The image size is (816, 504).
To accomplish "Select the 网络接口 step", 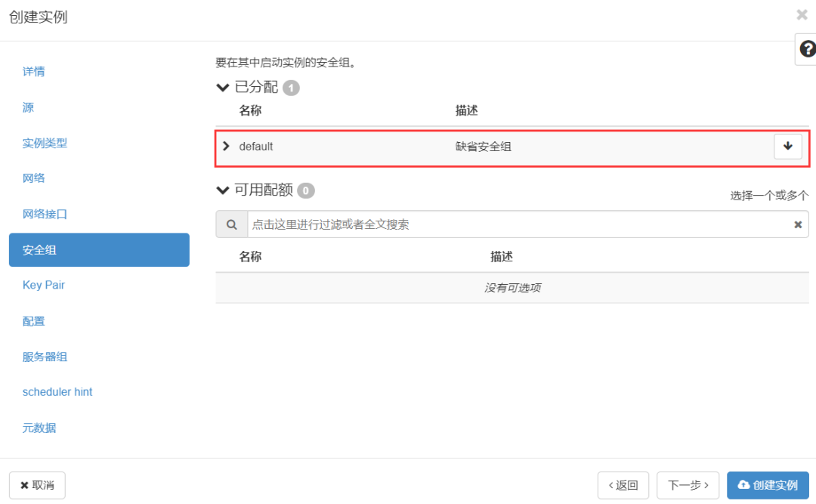I will pyautogui.click(x=45, y=214).
